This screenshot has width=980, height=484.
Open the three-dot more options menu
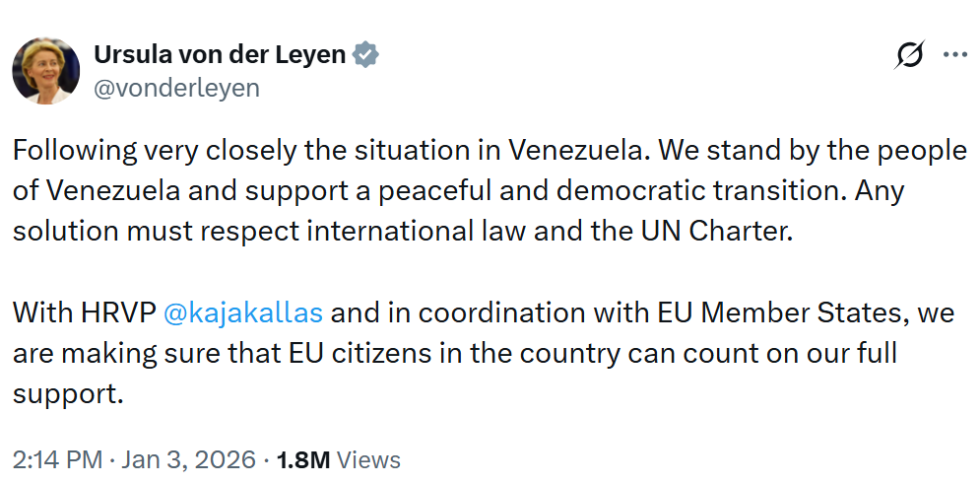(954, 55)
